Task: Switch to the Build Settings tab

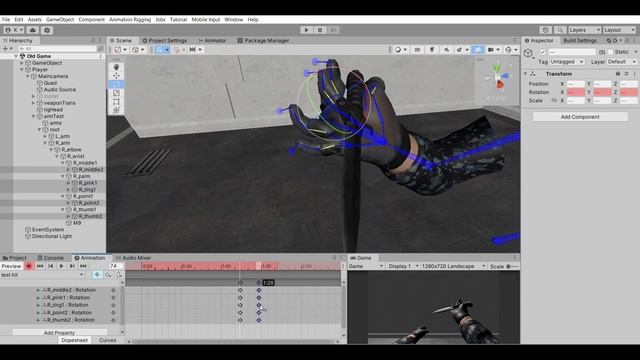Action: (x=580, y=40)
